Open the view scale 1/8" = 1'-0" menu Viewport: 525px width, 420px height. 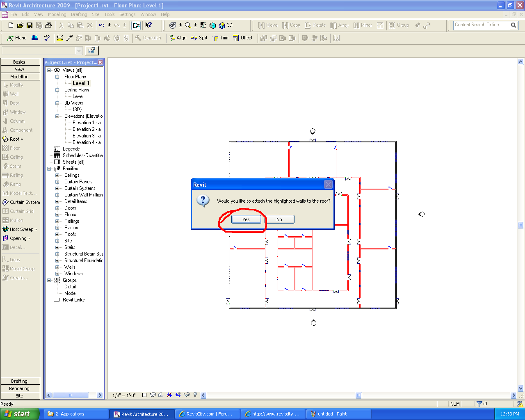(124, 395)
